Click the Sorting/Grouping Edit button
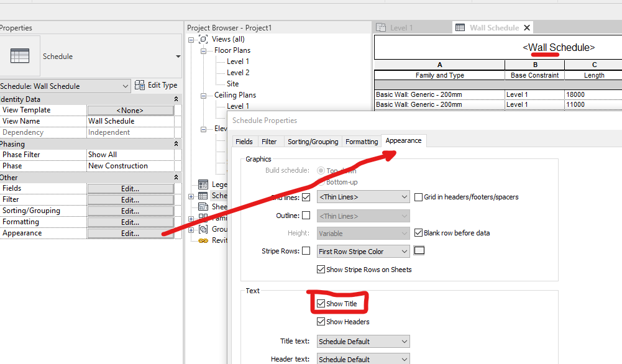Image resolution: width=622 pixels, height=364 pixels. [130, 211]
